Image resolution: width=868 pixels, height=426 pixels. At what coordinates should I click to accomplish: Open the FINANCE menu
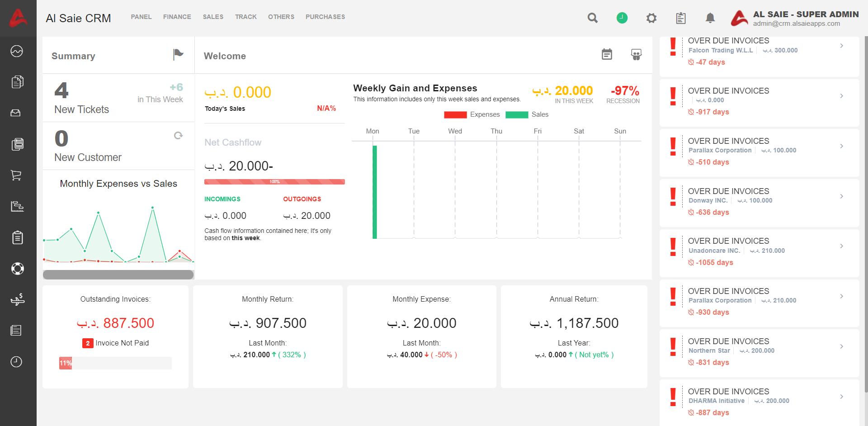(177, 17)
